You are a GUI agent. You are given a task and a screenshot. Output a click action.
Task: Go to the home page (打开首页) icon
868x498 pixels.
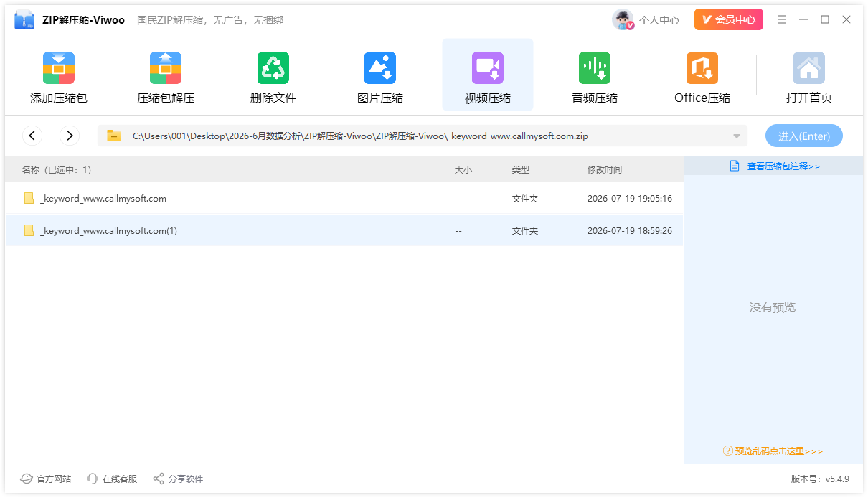[x=809, y=68]
